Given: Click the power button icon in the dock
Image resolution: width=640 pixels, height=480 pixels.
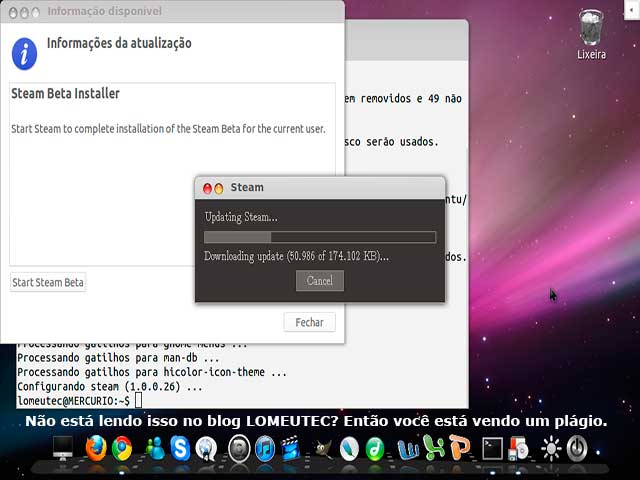Looking at the screenshot, I should point(577,449).
